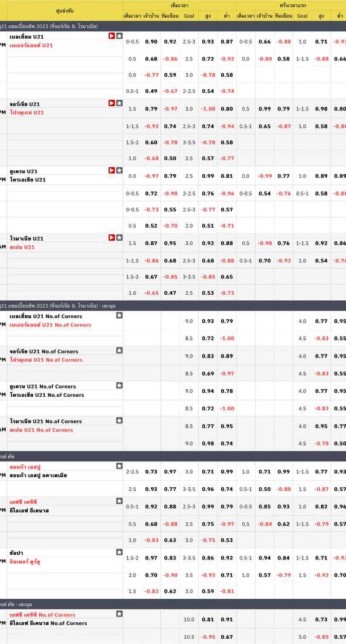Open the สเปน U21 team name link

(22, 247)
